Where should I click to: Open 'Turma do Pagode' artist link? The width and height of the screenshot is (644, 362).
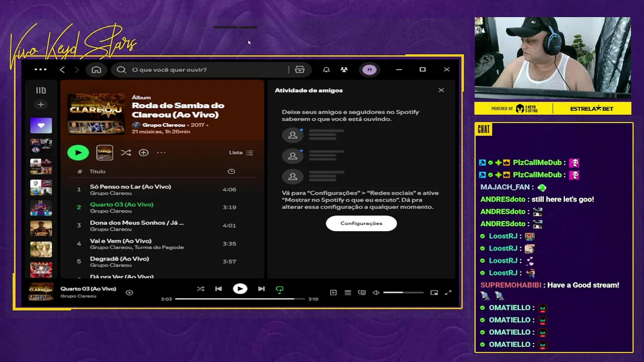(x=158, y=247)
